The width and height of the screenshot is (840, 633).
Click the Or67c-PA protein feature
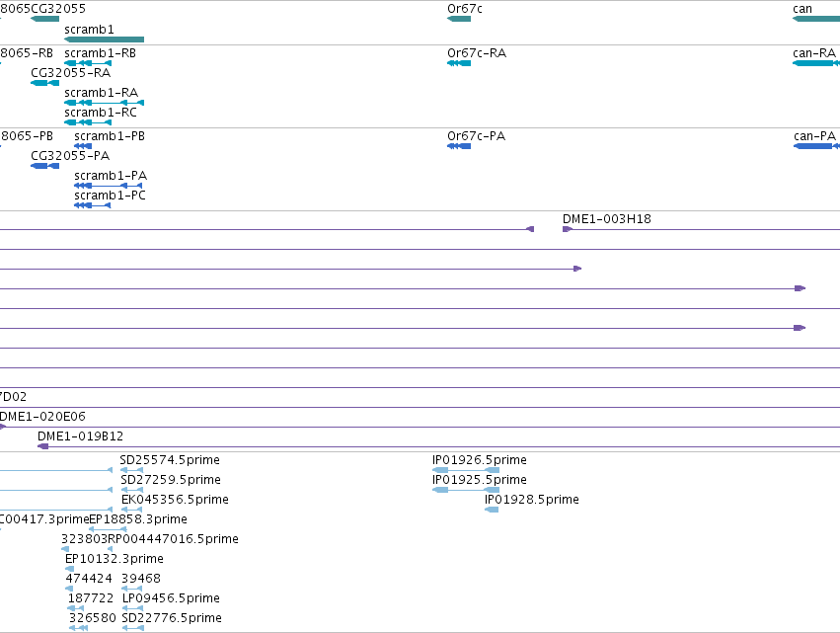[459, 146]
